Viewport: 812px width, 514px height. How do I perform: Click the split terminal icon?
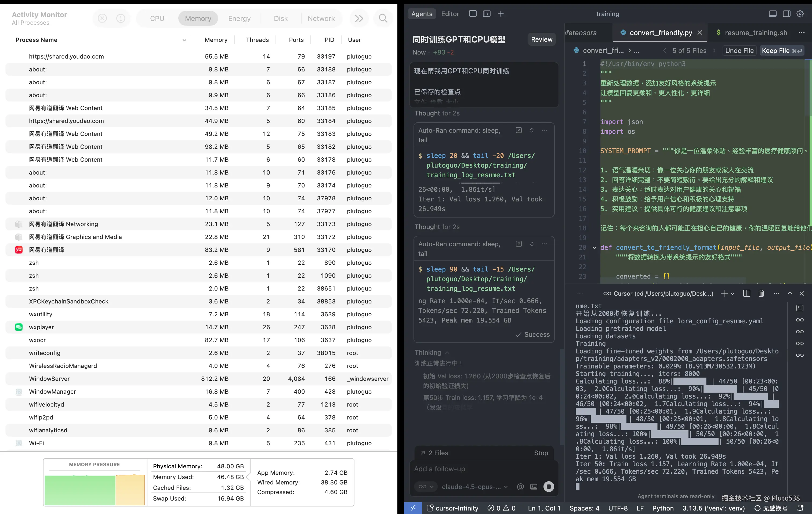(746, 294)
